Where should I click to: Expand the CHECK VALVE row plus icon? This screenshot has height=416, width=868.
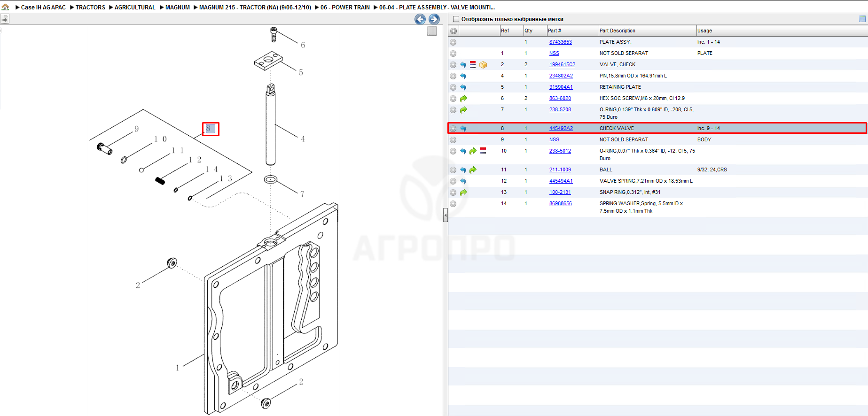453,128
